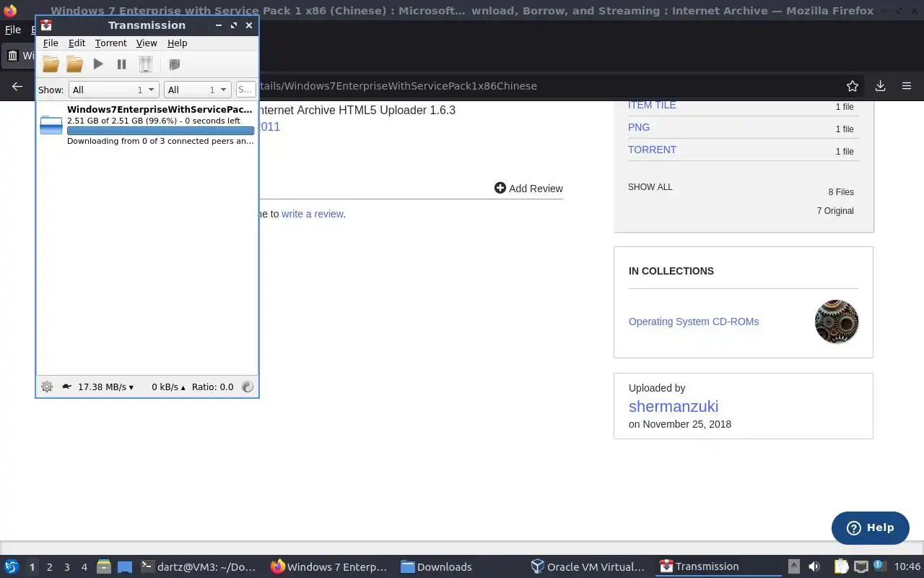The image size is (924, 578).
Task: Click the first Open Torrent folder icon
Action: point(51,64)
